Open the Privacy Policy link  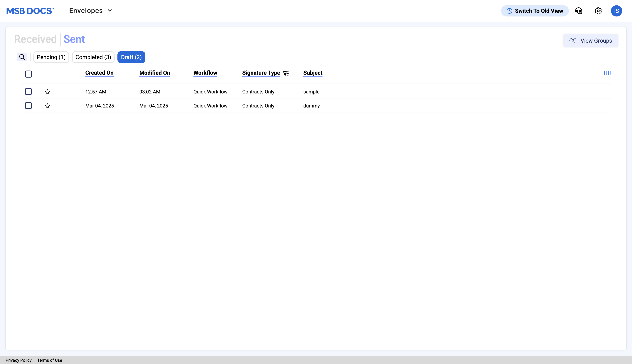tap(19, 360)
